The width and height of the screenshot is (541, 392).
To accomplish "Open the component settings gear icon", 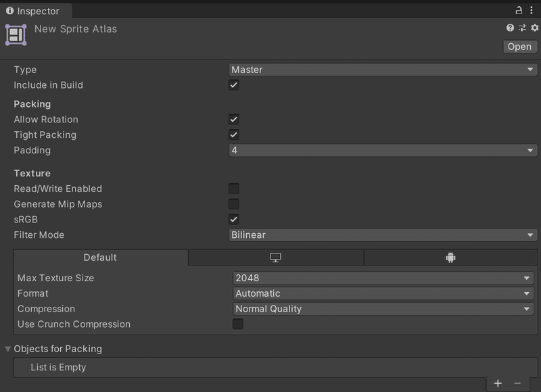I will pos(534,28).
